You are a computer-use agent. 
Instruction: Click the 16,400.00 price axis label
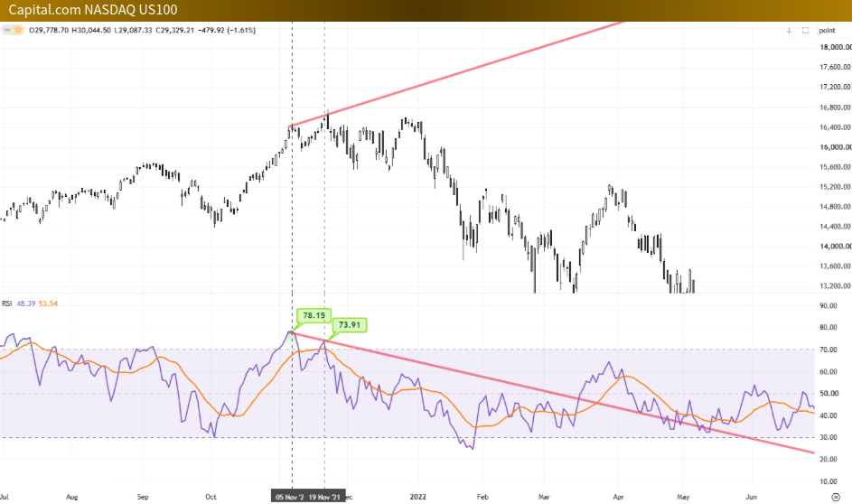coord(836,127)
